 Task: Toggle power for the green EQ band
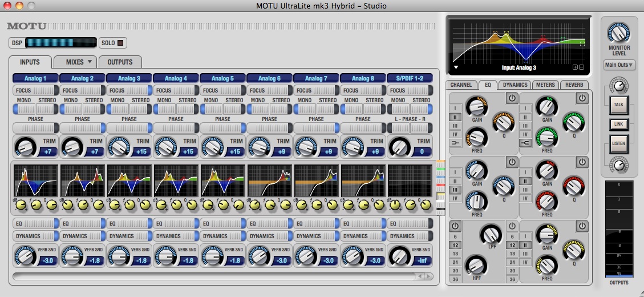click(582, 98)
